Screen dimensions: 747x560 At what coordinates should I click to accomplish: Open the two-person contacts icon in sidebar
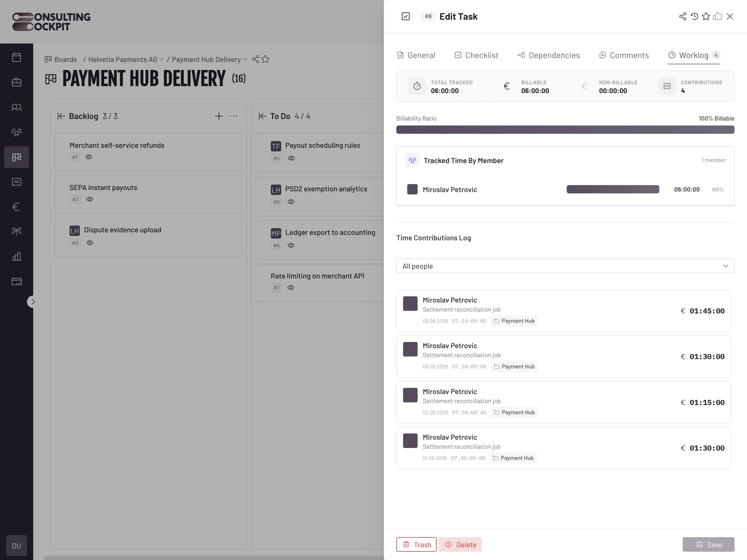17,107
